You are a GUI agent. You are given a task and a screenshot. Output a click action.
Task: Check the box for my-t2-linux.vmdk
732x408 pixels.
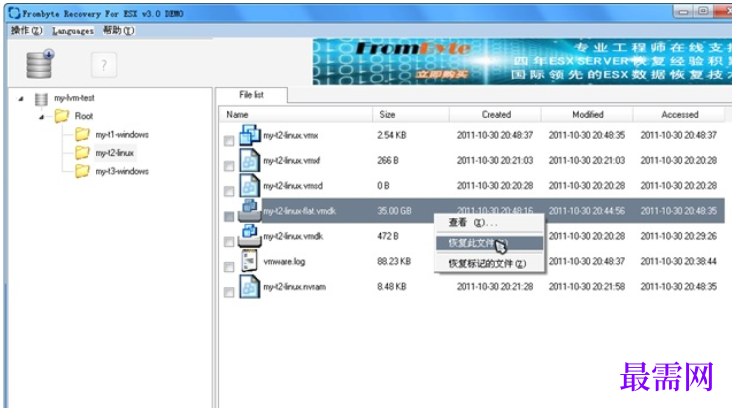pos(229,241)
